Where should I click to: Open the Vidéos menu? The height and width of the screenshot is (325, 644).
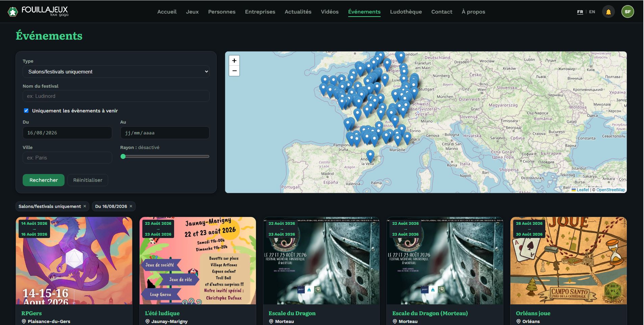pos(330,12)
